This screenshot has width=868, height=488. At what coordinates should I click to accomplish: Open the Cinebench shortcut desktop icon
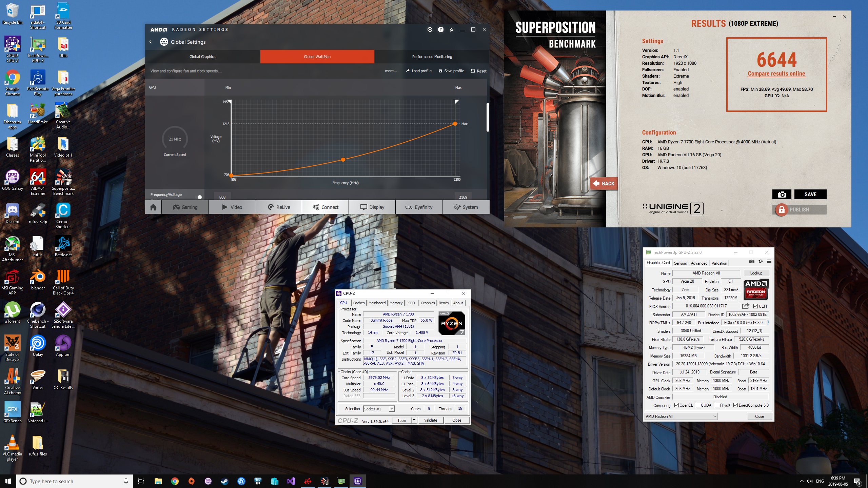[38, 315]
